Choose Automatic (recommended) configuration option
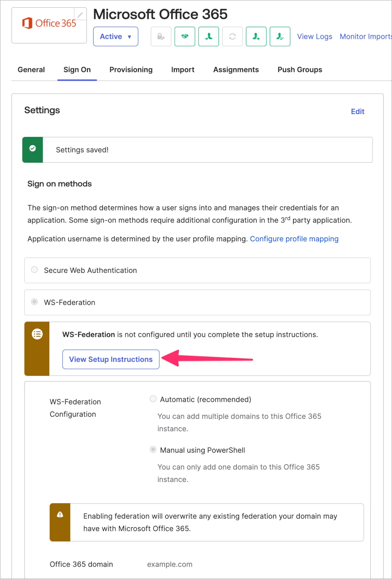 pos(153,399)
